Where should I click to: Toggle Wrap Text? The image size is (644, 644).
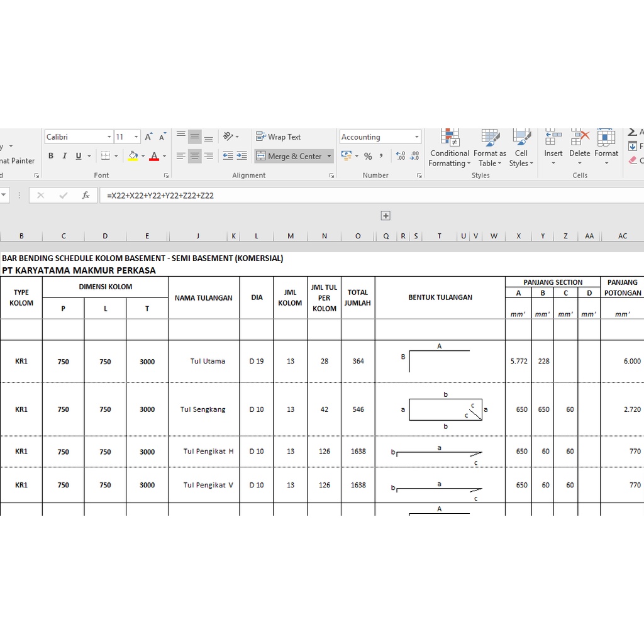[279, 136]
